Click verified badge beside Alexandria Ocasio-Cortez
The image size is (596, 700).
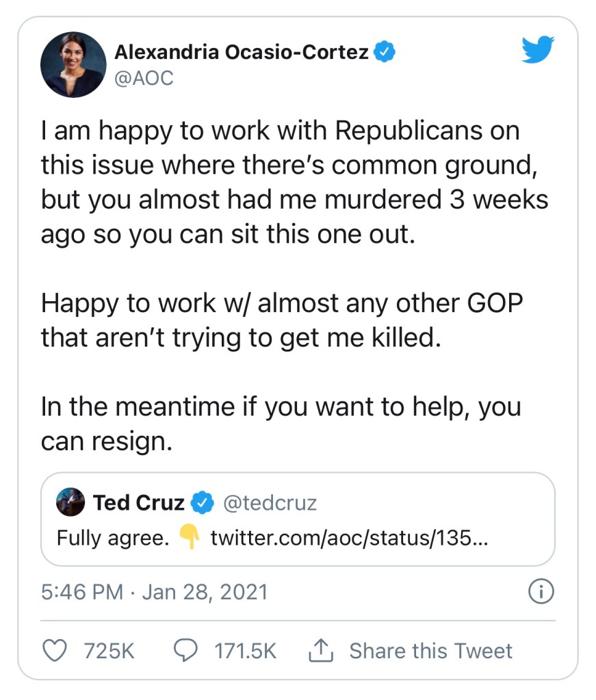click(385, 51)
